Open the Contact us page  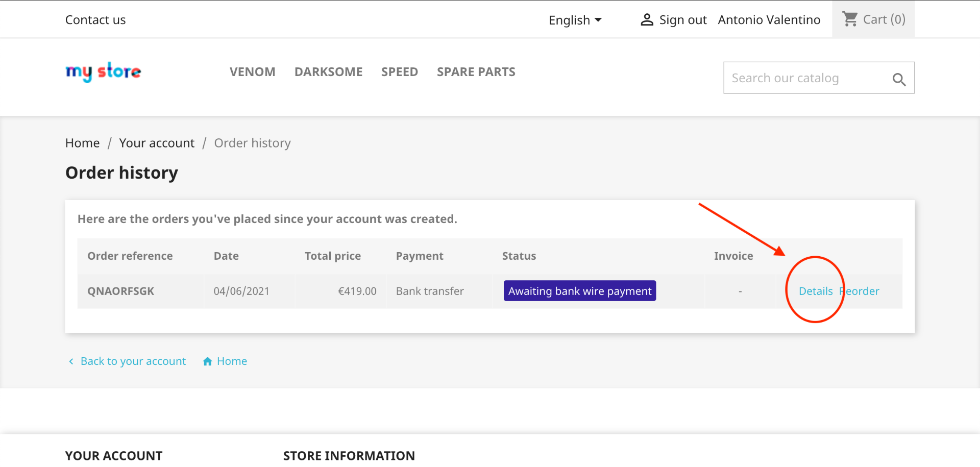(x=95, y=20)
